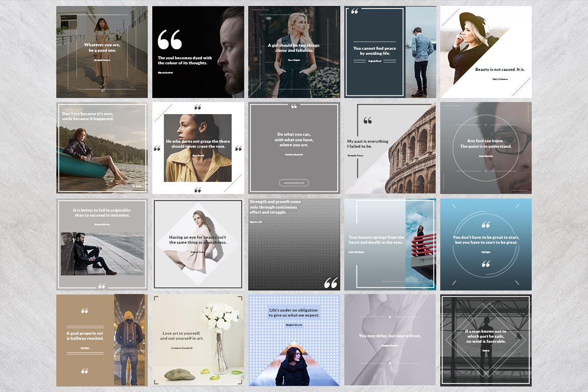Open the "Don't cry because it's over" template
Viewport: 588px width, 392px height.
pyautogui.click(x=102, y=148)
